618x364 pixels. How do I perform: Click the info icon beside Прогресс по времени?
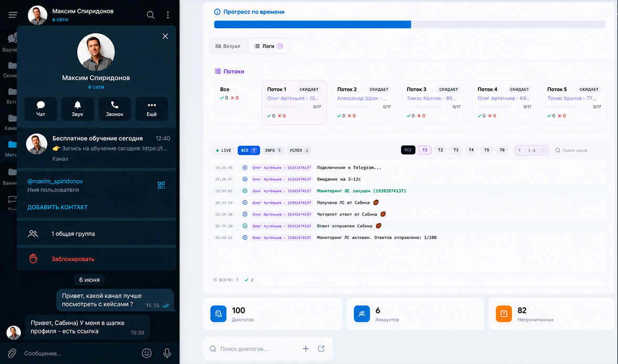pos(217,12)
